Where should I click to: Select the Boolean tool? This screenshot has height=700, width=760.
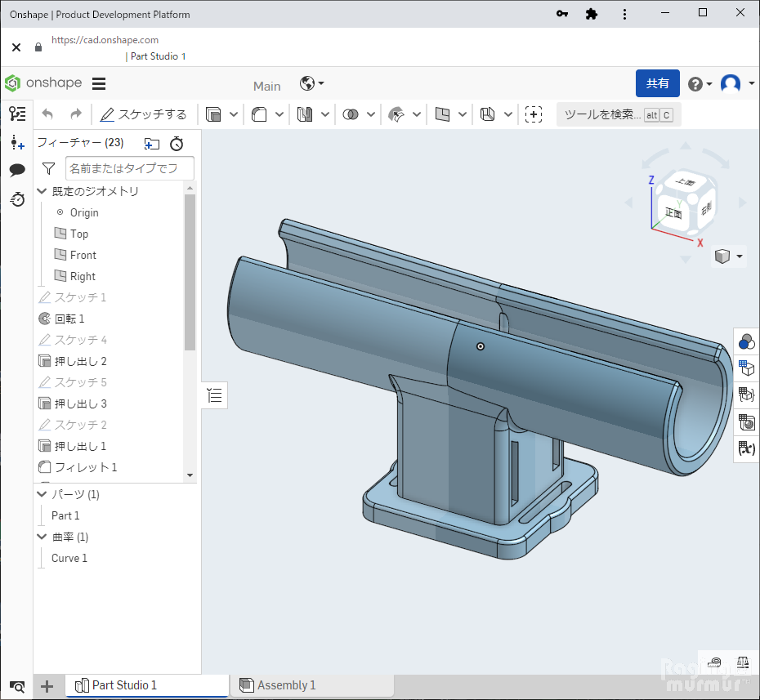[x=351, y=114]
